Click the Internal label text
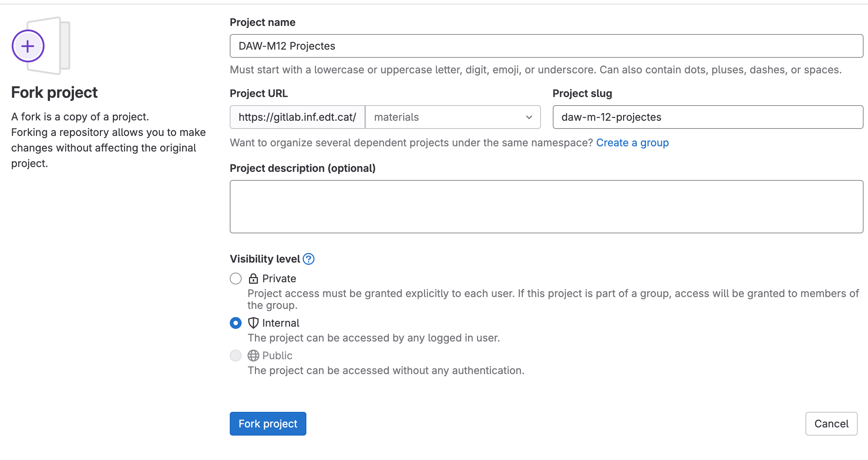Screen dimensions: 868x460 point(280,323)
